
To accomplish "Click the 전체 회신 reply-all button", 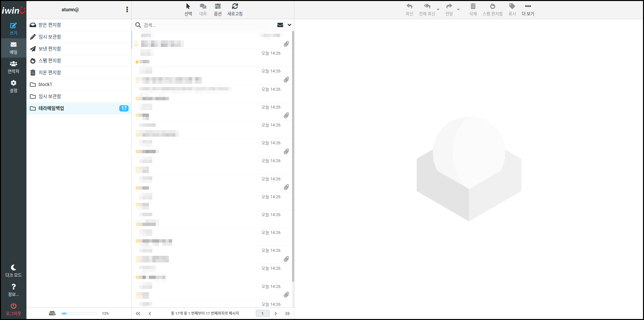I will coord(427,10).
